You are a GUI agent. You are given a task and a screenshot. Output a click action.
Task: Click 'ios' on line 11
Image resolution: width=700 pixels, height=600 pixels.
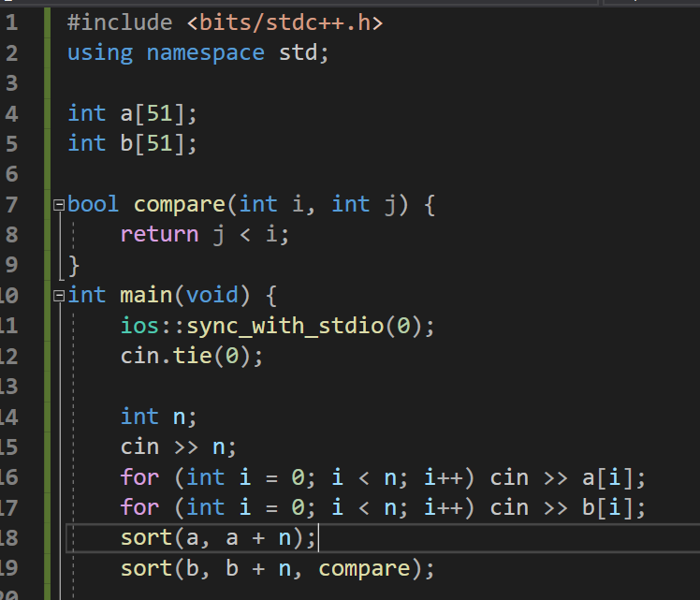[x=139, y=326]
